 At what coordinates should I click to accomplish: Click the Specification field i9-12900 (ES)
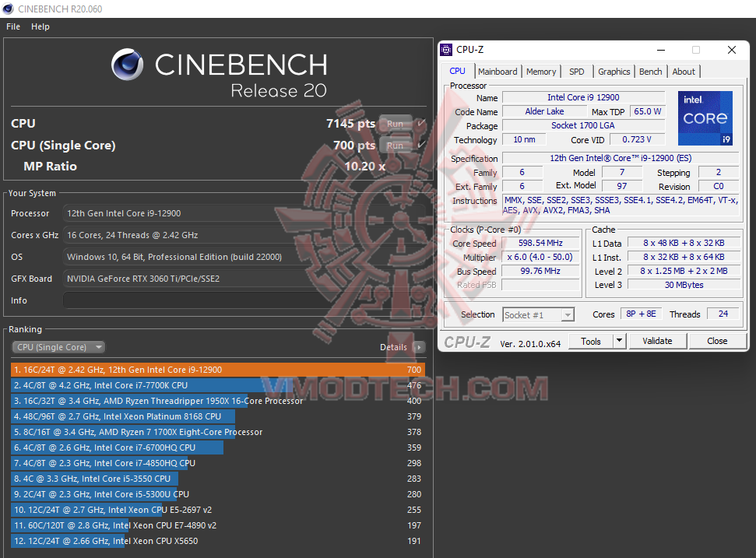(621, 158)
